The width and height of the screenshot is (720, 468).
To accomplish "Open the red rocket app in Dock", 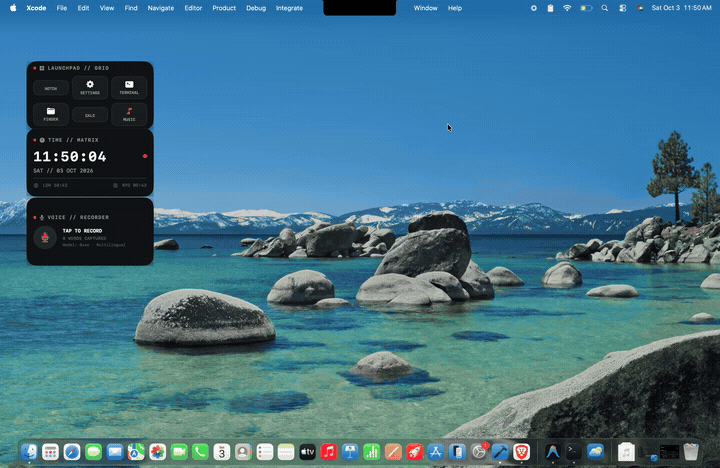I will [415, 452].
